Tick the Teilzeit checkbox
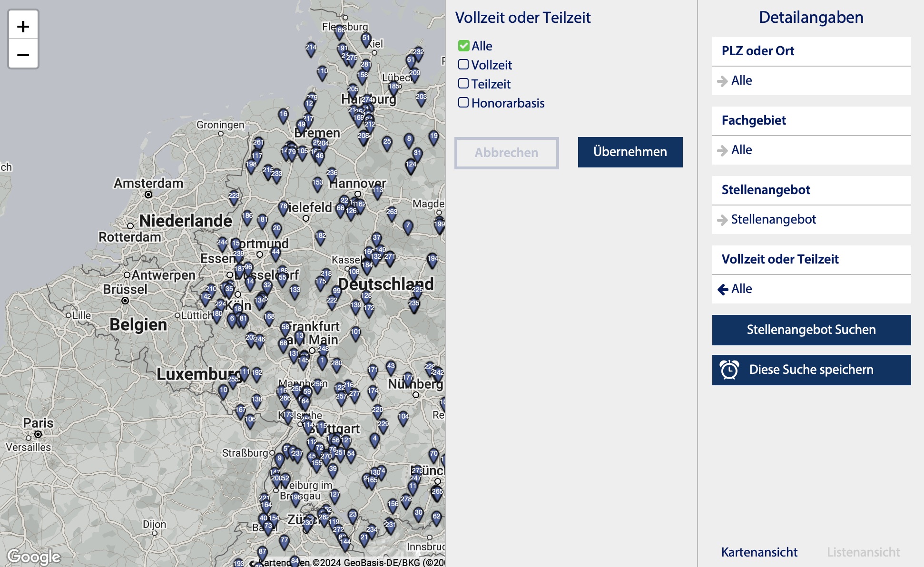This screenshot has height=567, width=924. click(x=463, y=84)
